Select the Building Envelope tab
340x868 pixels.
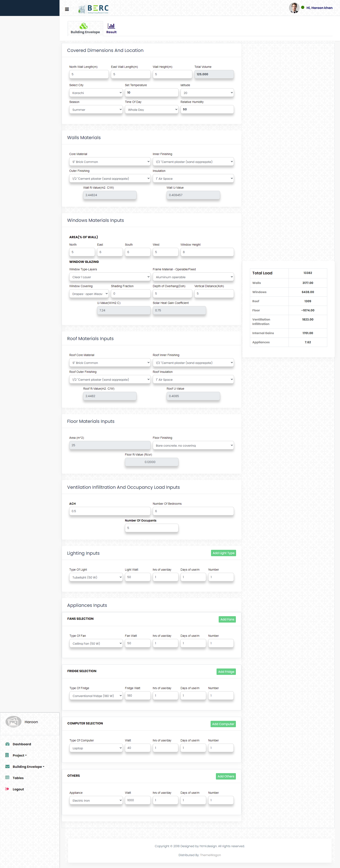coord(85,28)
